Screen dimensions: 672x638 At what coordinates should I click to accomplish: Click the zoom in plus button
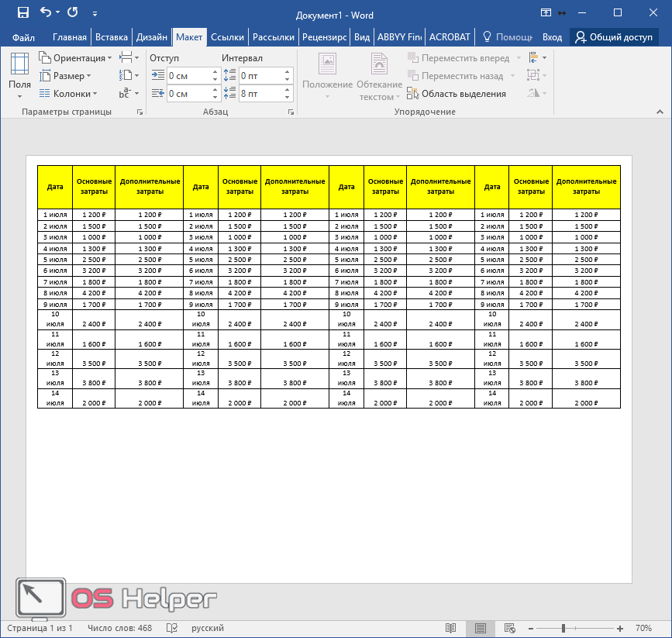tap(620, 628)
